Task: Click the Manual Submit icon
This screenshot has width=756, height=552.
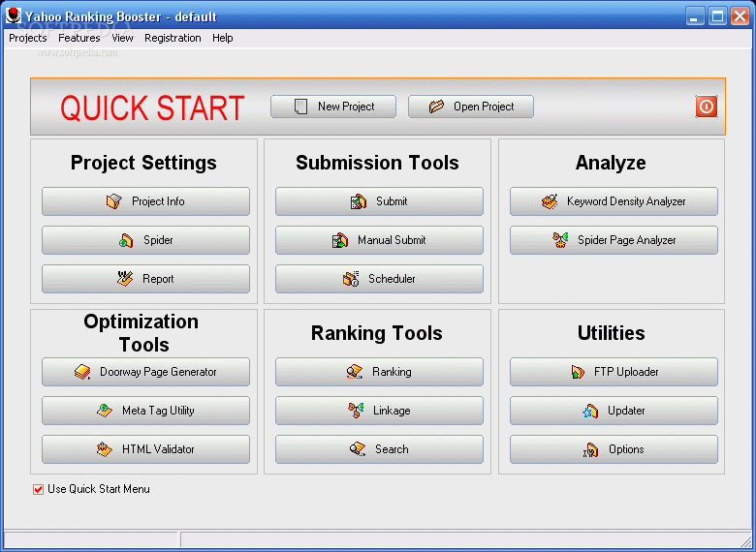Action: click(x=340, y=240)
